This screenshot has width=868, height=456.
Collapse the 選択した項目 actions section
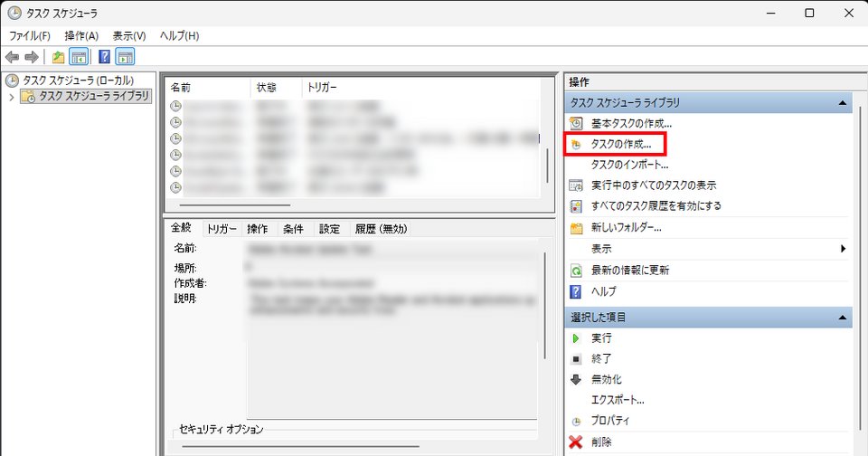(842, 318)
